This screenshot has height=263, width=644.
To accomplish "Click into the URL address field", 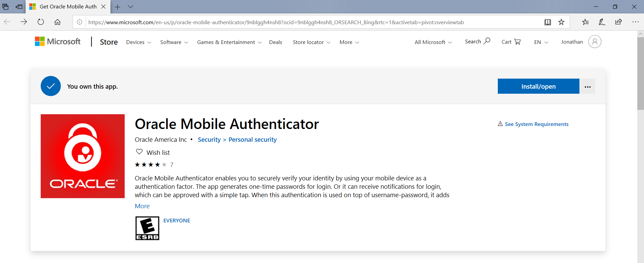I will coord(313,22).
